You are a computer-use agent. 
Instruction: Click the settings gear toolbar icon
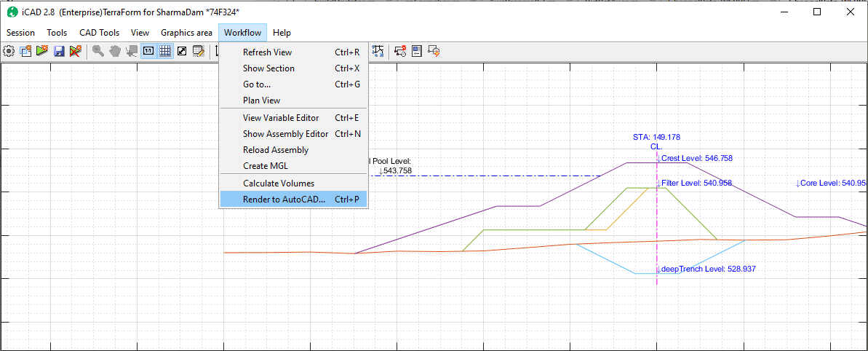[x=9, y=51]
